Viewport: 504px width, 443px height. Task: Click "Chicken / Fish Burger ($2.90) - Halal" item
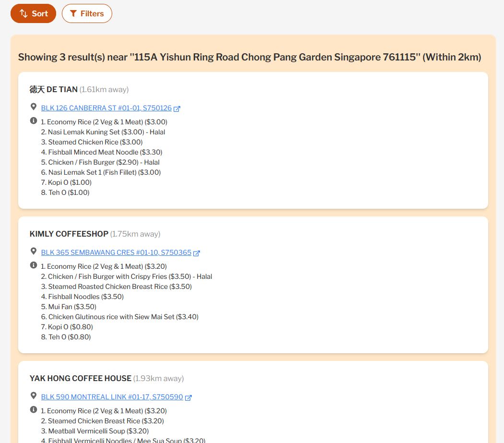tap(100, 163)
